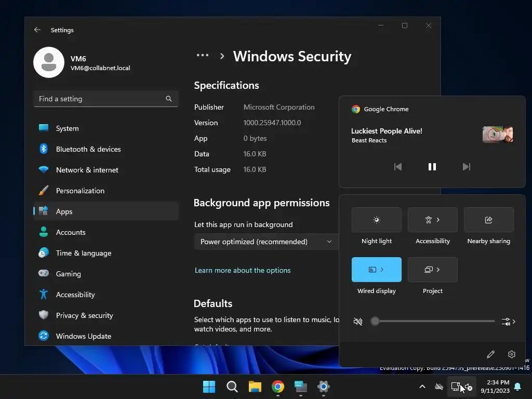This screenshot has width=532, height=399.
Task: Expand Wired display options chevron
Action: pos(382,270)
